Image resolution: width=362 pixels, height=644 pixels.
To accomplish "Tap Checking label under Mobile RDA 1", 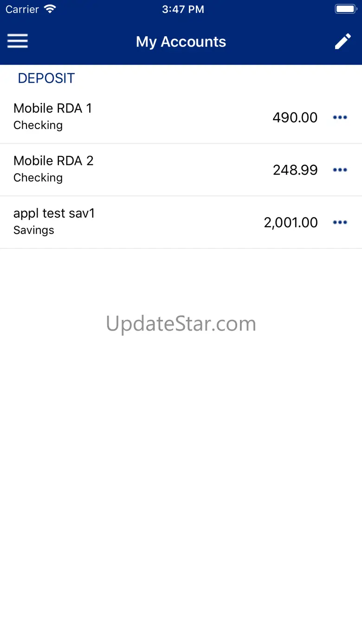I will pos(38,125).
